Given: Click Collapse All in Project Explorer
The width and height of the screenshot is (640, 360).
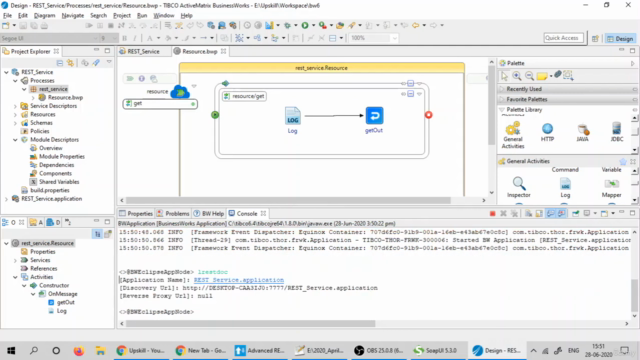Looking at the screenshot, I should click(60, 63).
